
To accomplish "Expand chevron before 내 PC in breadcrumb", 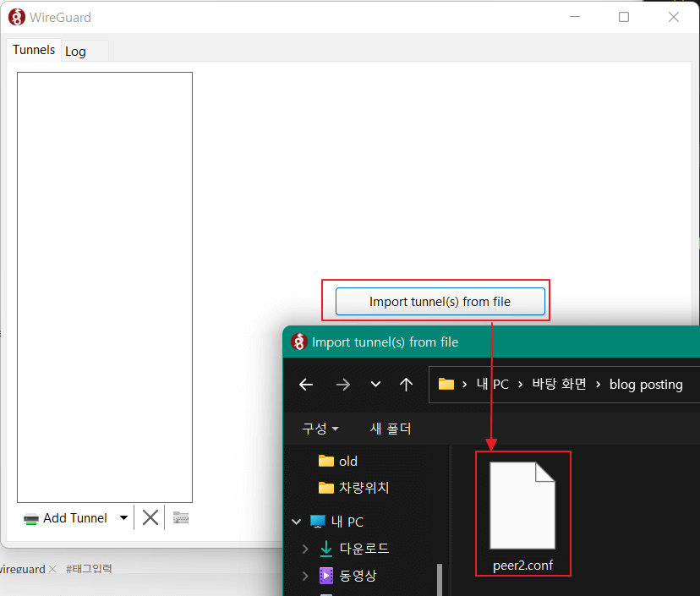I will point(465,385).
